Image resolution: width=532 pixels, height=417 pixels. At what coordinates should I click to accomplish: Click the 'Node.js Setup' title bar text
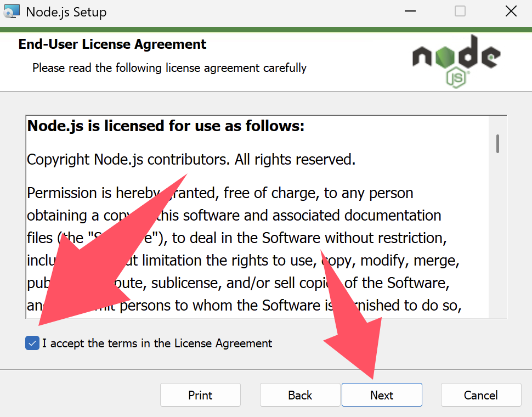coord(66,12)
